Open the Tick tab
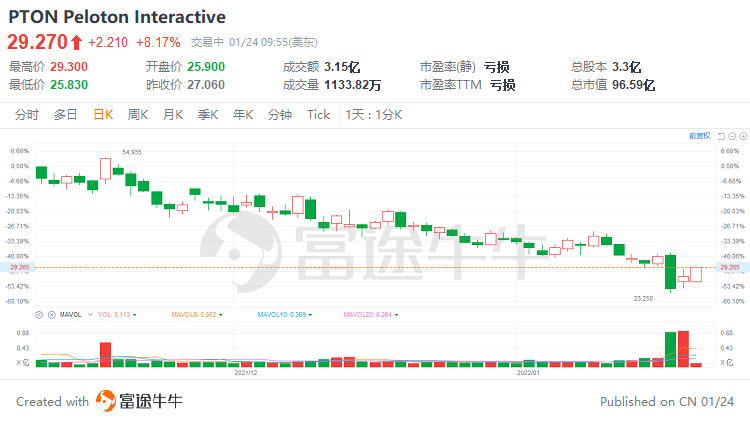Viewport: 750px width, 422px height. (319, 115)
